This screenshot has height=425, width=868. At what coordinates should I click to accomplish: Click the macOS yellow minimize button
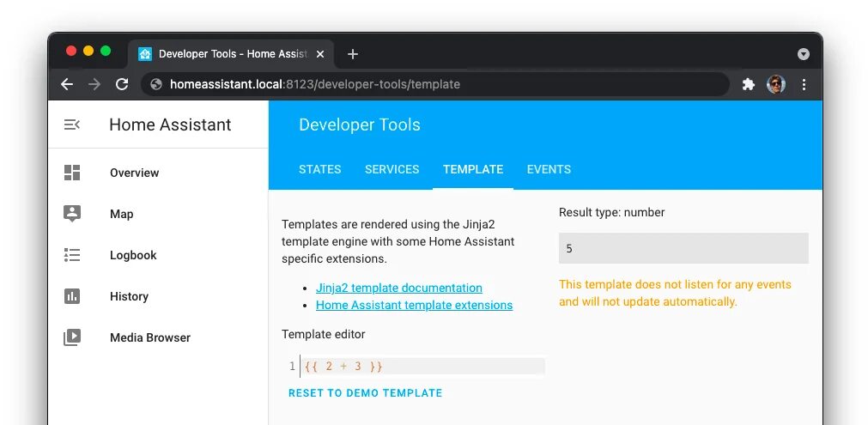[88, 51]
